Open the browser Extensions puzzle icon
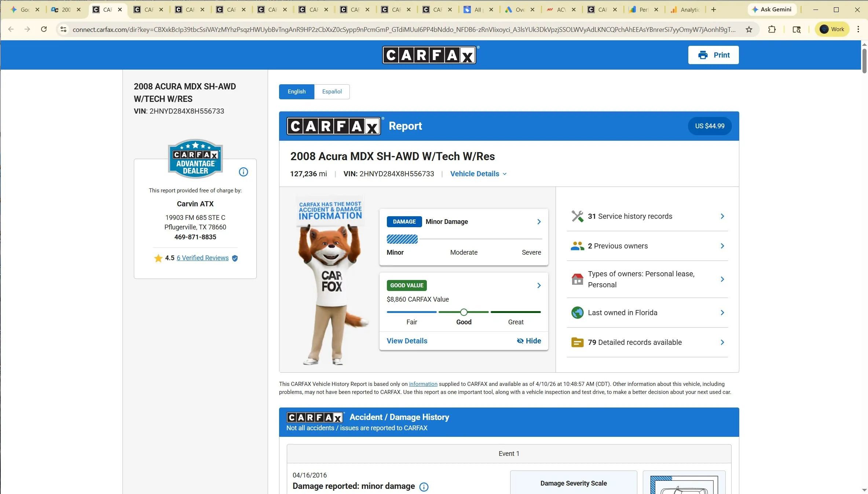 (772, 29)
